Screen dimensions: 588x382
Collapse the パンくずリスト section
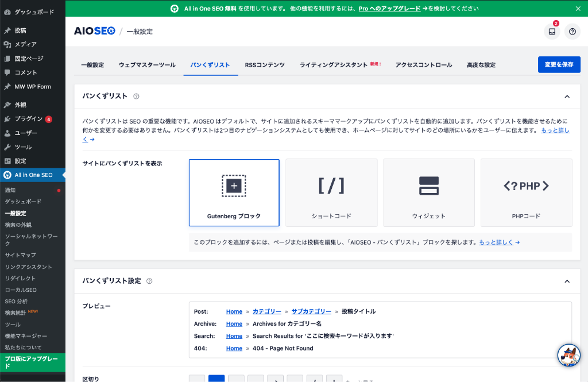[567, 97]
